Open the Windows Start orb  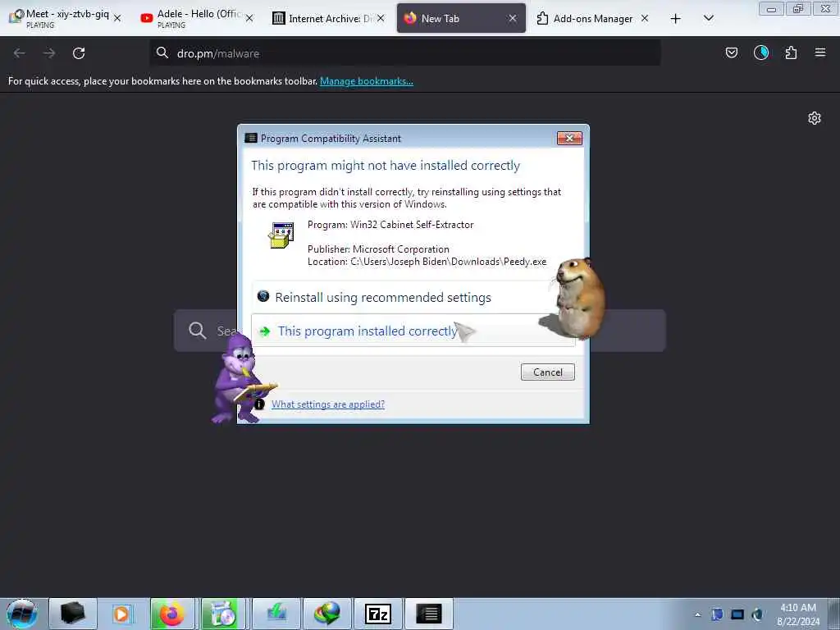coord(22,614)
